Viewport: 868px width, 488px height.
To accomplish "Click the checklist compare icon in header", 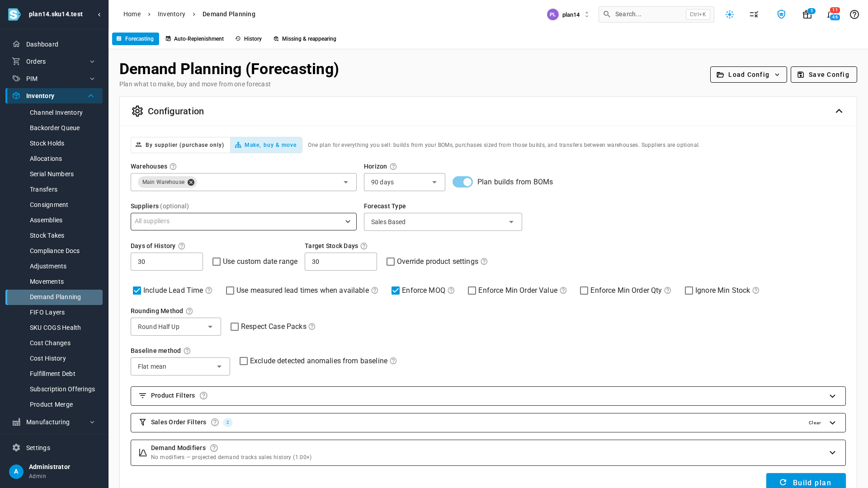I will click(x=754, y=14).
